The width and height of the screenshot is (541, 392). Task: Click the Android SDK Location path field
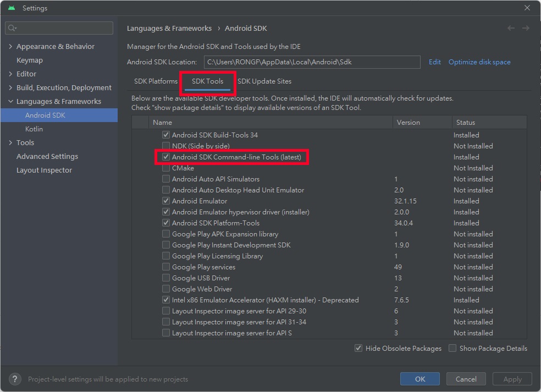312,62
